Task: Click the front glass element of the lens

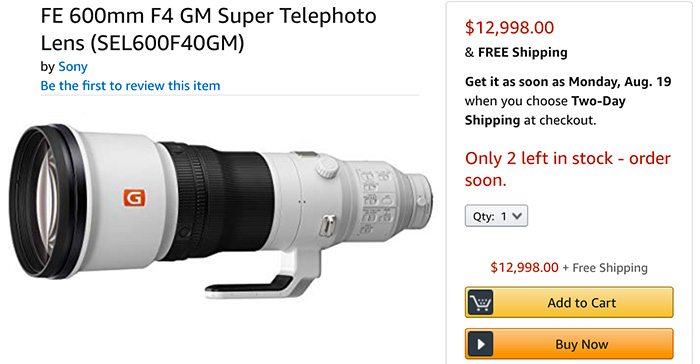Action: pos(45,200)
